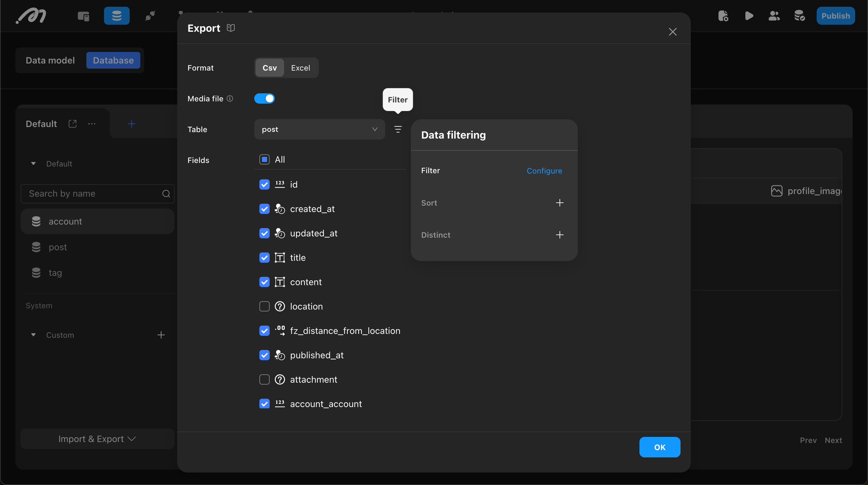Uncheck the account_account field
This screenshot has height=485, width=868.
pyautogui.click(x=265, y=404)
